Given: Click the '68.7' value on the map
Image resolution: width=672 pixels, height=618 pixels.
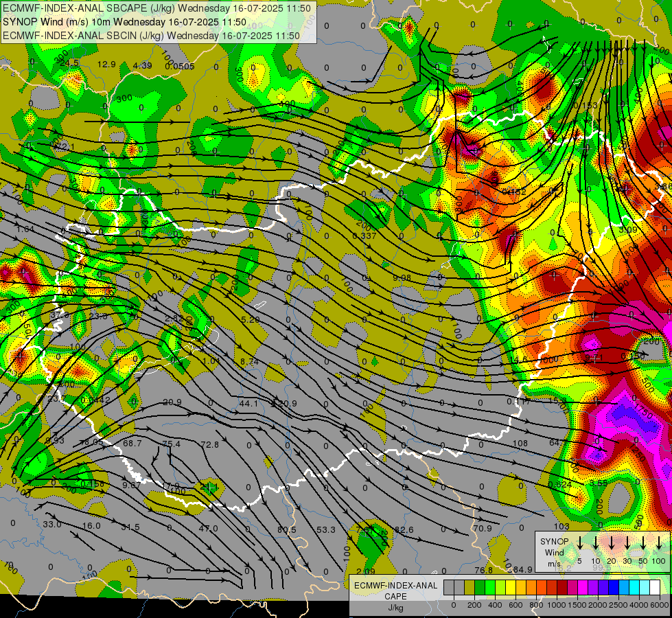Looking at the screenshot, I should click(x=132, y=443).
